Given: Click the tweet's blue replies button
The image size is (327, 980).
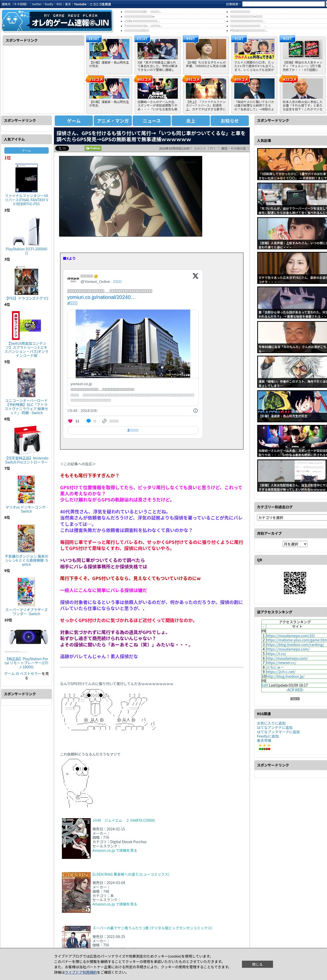Looking at the screenshot, I should 133,430.
